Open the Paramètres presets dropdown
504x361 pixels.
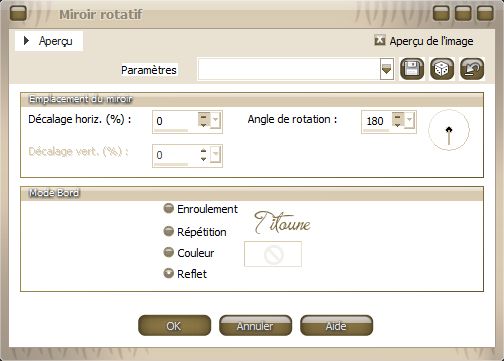pyautogui.click(x=387, y=69)
